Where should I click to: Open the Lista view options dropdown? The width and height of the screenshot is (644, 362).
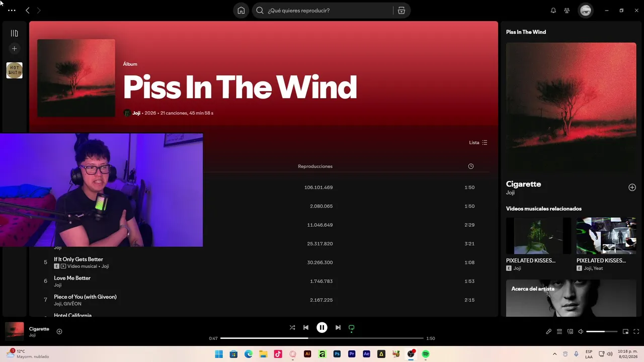coord(478,142)
